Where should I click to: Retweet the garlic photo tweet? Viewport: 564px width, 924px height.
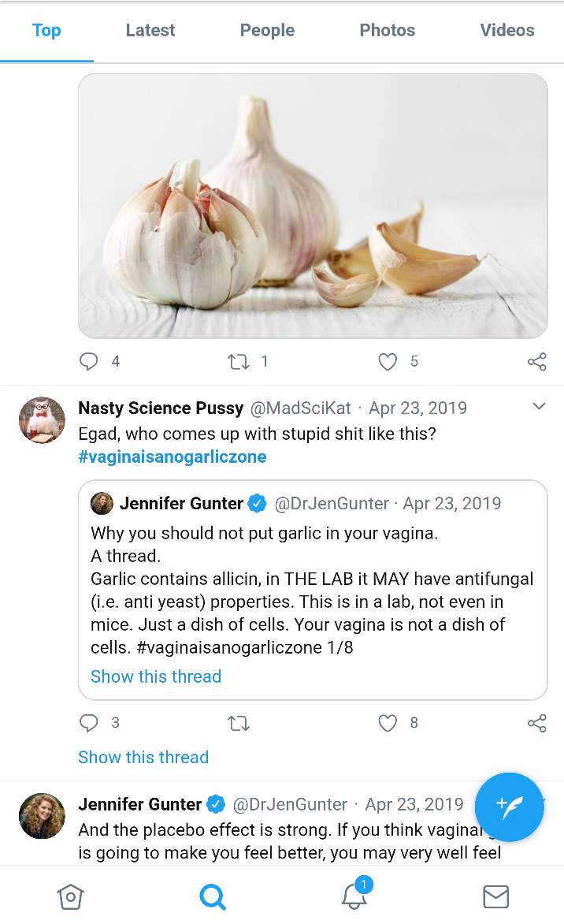[x=238, y=362]
